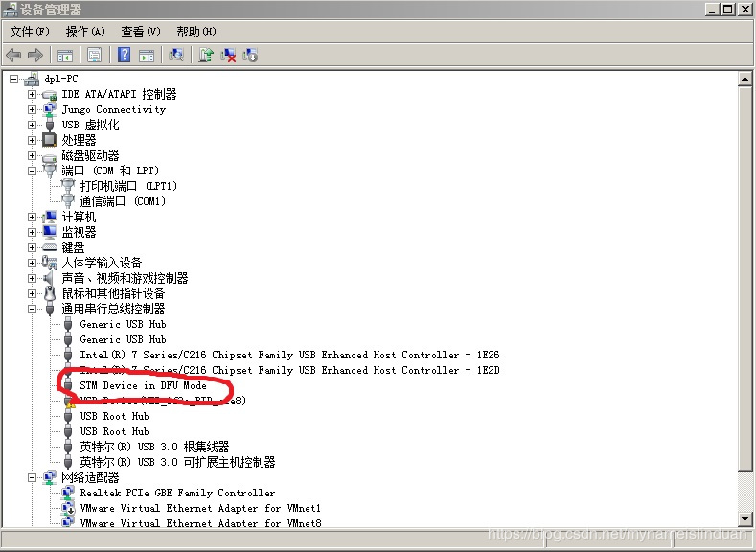Collapse the 通用串行总线控制器 node
Viewport: 756px width, 552px height.
tap(32, 309)
